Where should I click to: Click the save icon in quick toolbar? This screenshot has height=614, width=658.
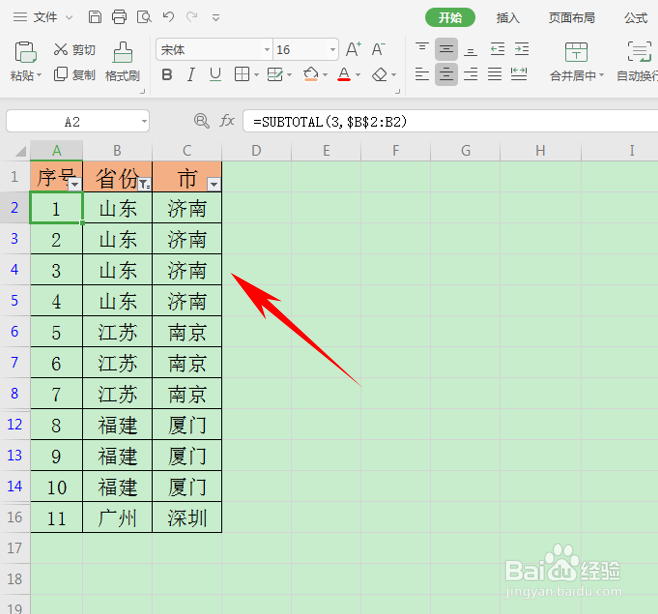pyautogui.click(x=95, y=17)
